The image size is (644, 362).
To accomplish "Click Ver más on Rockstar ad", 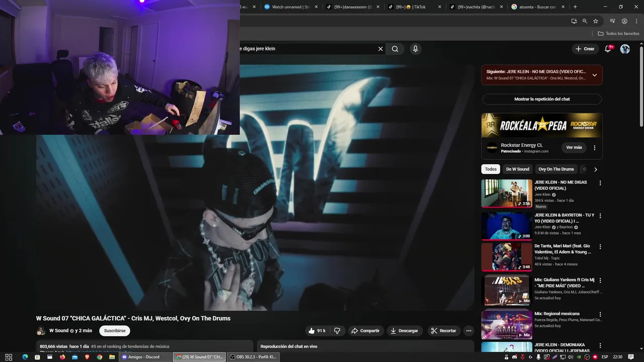I will click(574, 147).
